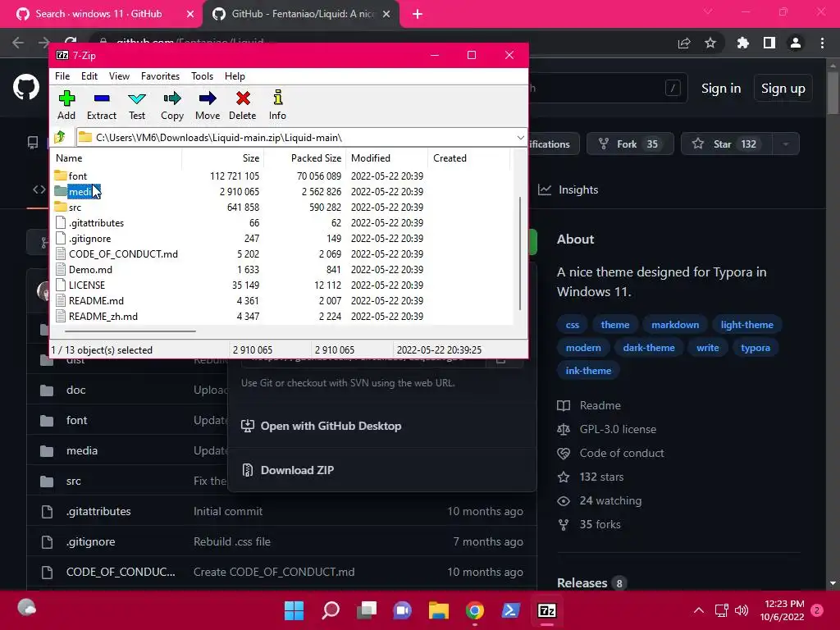Open the typora topic tag
Image resolution: width=840 pixels, height=630 pixels.
[755, 348]
